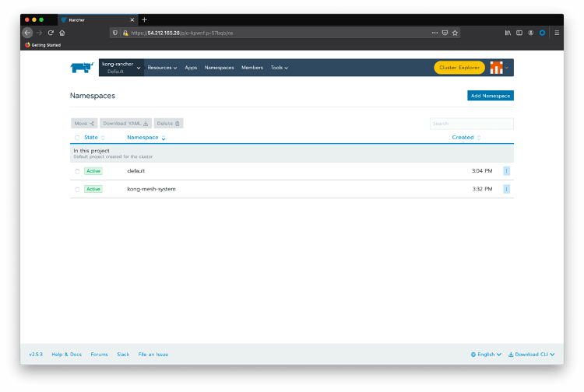Click the Firefox home icon
This screenshot has height=392, width=584.
tap(62, 33)
